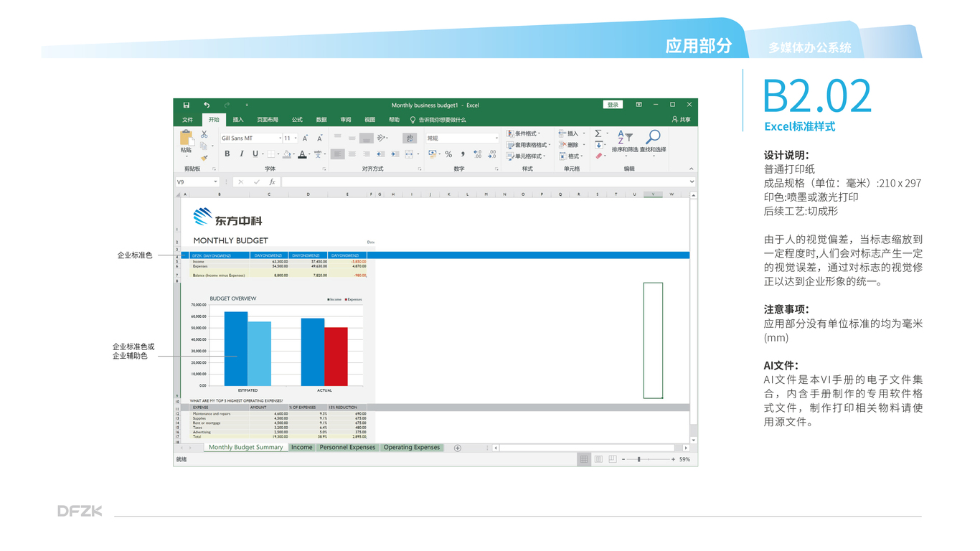Viewport: 980px width, 551px height.
Task: Switch to the 审阅 ribbon tab
Action: [x=346, y=120]
